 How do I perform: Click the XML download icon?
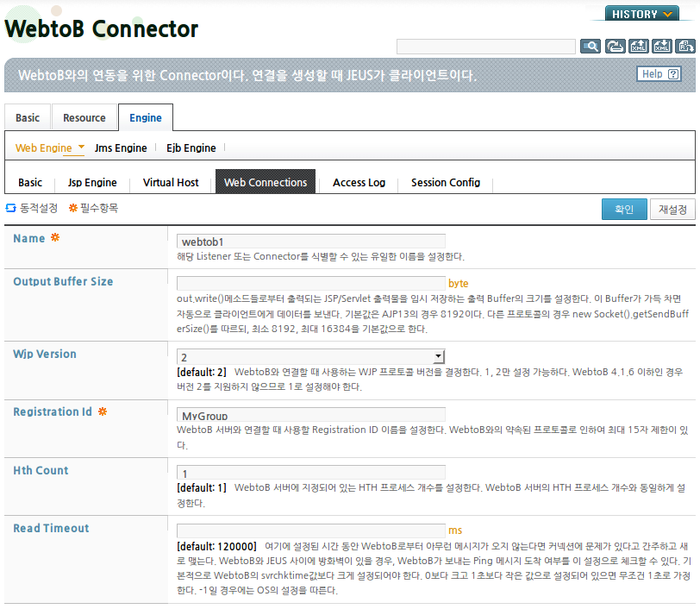click(661, 46)
